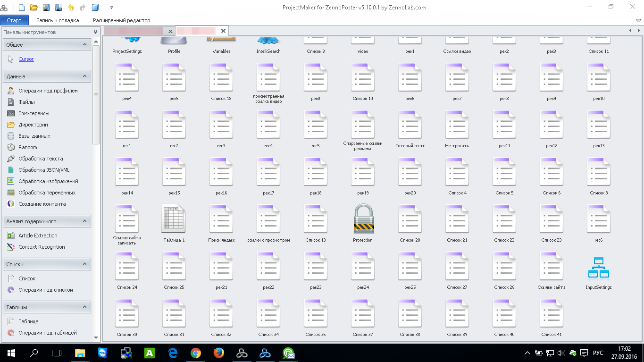Switch to Запись и отладка tab
This screenshot has width=644, height=362.
(58, 20)
